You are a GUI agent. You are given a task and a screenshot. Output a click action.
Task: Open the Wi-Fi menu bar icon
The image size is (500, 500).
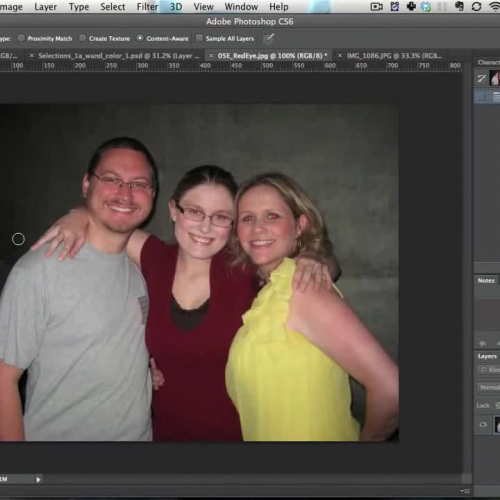[x=495, y=7]
